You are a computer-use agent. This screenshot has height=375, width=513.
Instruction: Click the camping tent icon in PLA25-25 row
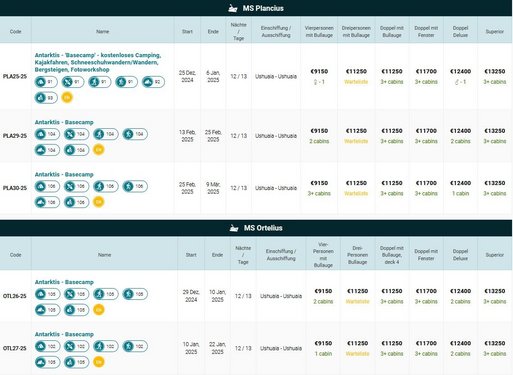(x=41, y=82)
